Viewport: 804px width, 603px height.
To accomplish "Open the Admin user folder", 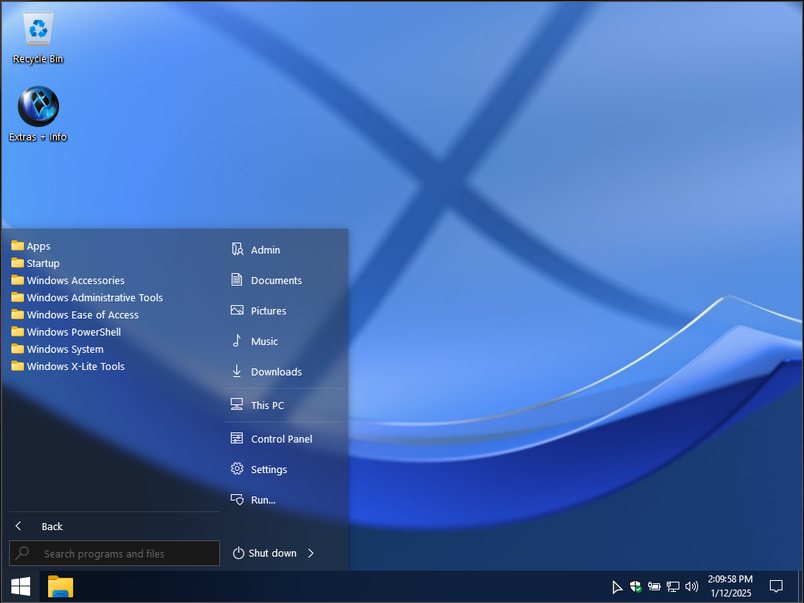I will 255,250.
